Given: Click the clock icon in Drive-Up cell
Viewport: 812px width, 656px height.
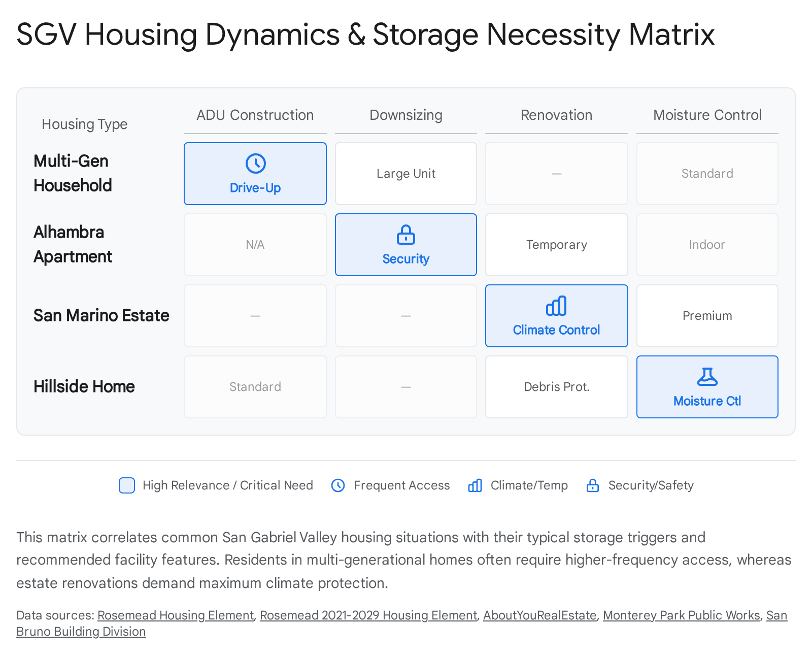Looking at the screenshot, I should 255,163.
